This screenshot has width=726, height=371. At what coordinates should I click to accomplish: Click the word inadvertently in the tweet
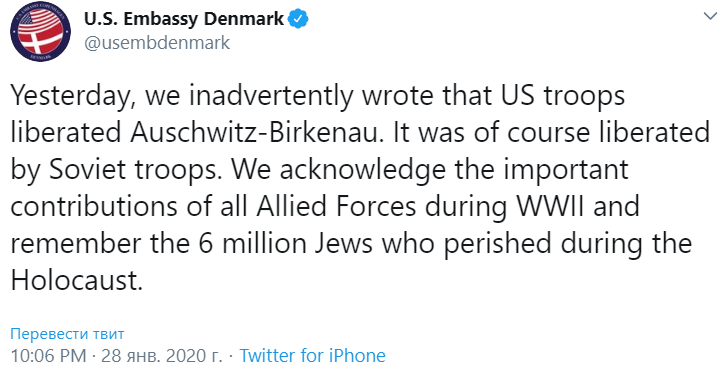tap(270, 96)
